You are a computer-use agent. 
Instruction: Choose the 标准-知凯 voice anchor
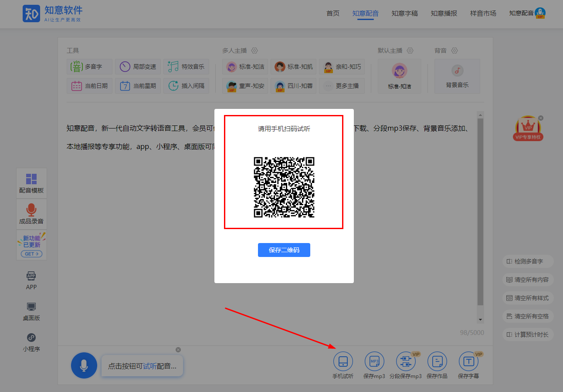point(294,67)
